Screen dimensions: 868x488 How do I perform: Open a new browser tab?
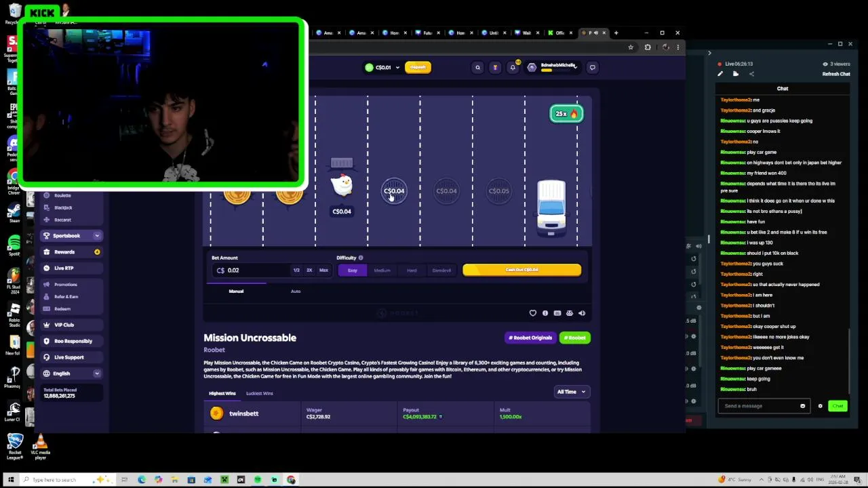616,33
